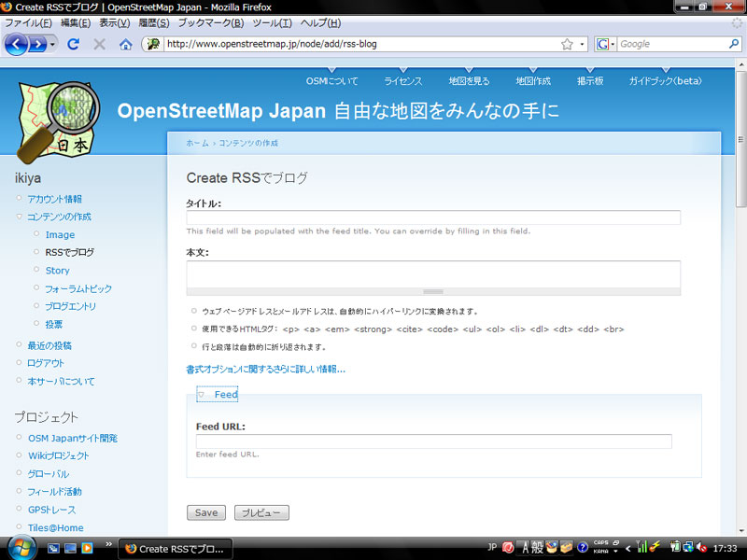The image size is (747, 560).
Task: Open GPSトレース project link
Action: tap(51, 510)
